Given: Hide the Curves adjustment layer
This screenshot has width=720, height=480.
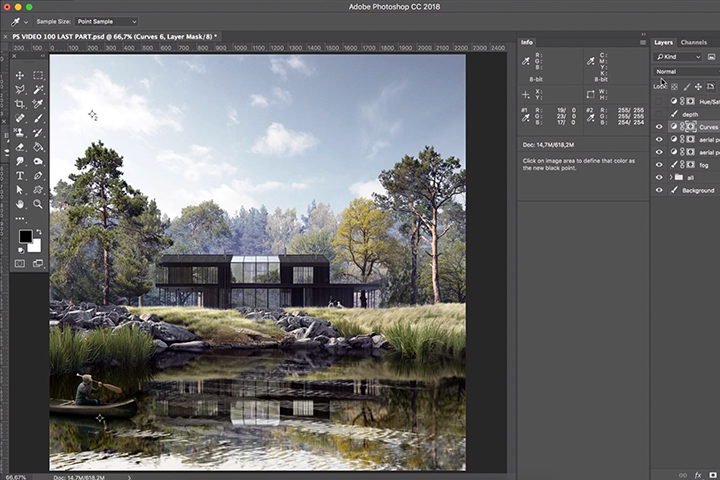Looking at the screenshot, I should tap(659, 127).
